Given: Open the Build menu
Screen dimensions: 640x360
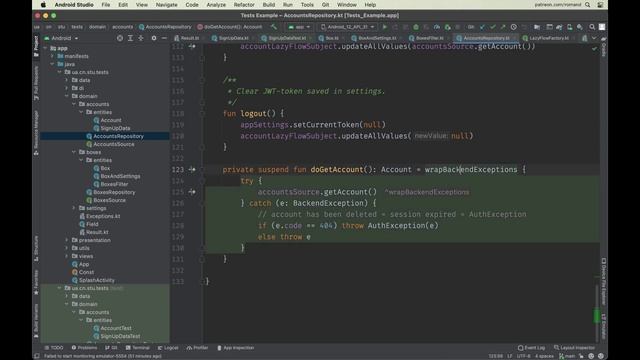Looking at the screenshot, I should pyautogui.click(x=269, y=5).
